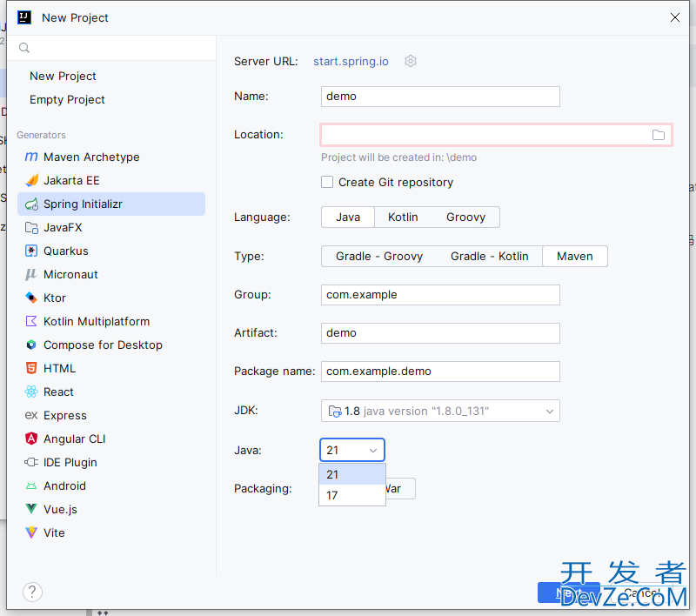Viewport: 696px width, 616px height.
Task: Click the Express ex icon
Action: pos(31,415)
